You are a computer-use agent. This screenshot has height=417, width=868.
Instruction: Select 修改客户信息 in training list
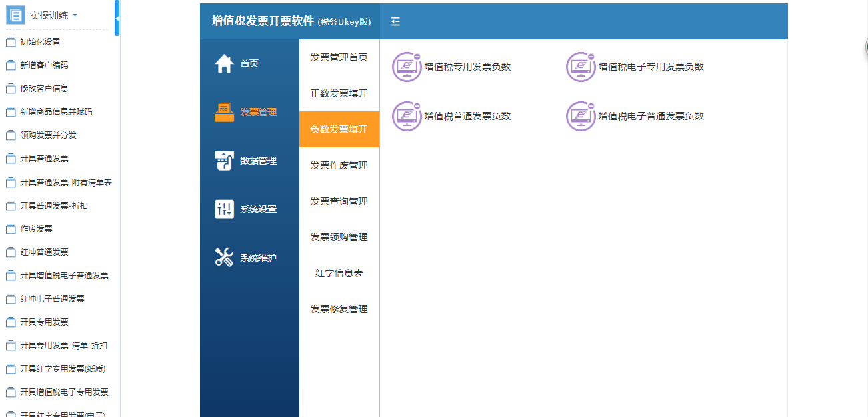[x=44, y=89]
